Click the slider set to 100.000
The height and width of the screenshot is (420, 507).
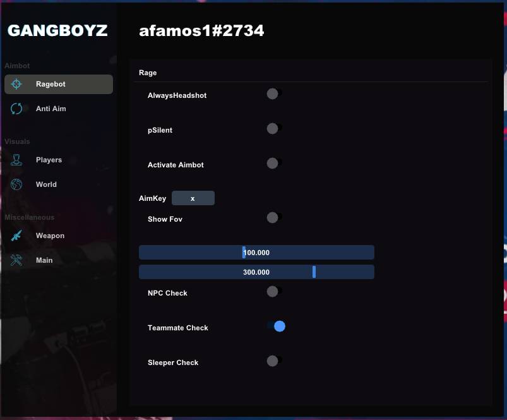tap(256, 252)
